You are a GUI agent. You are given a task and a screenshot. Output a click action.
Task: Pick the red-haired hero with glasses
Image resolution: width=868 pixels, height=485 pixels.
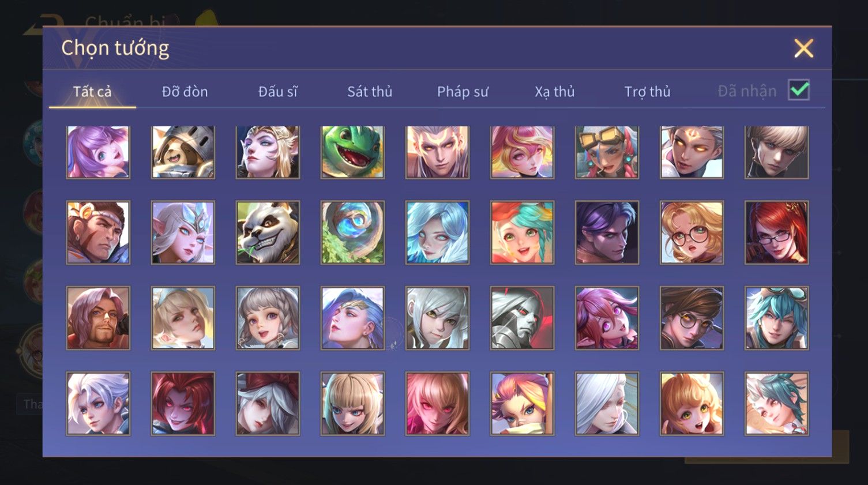click(x=776, y=232)
